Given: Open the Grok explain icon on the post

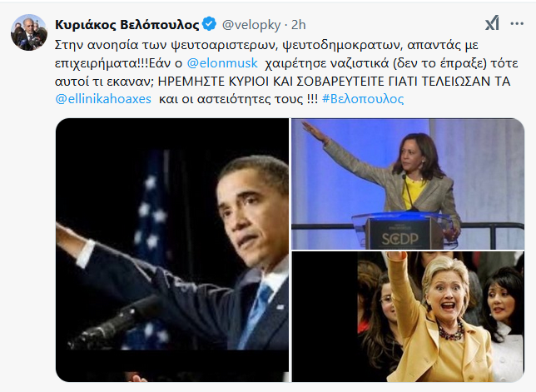Looking at the screenshot, I should click(x=492, y=23).
